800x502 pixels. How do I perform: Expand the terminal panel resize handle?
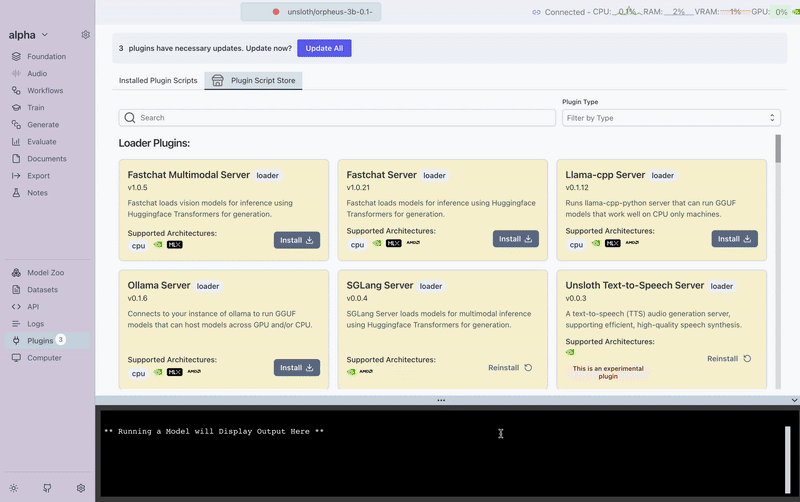(441, 400)
